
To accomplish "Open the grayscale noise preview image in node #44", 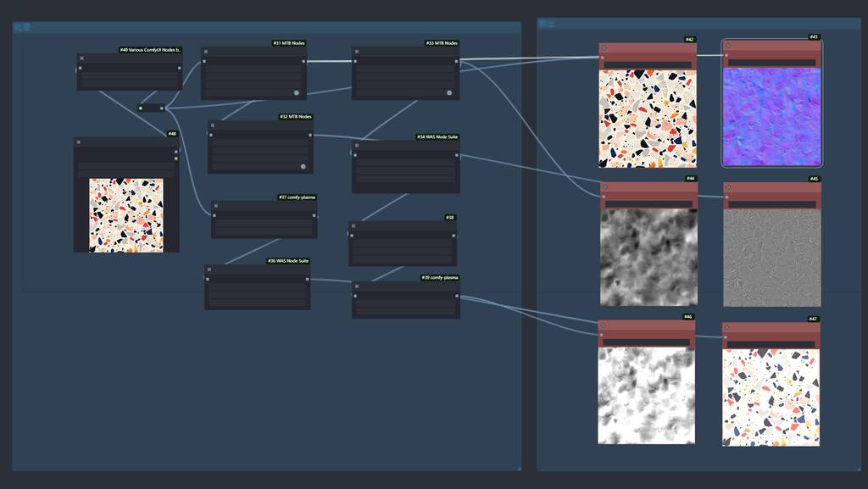I will coord(648,257).
